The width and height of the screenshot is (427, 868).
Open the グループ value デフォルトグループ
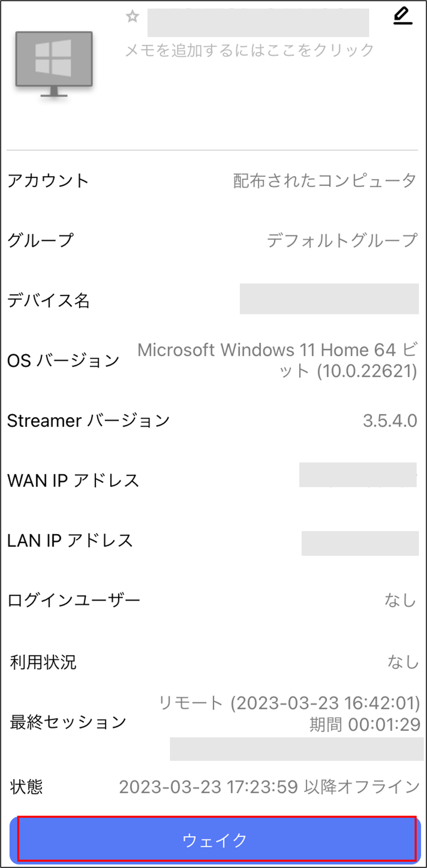342,241
